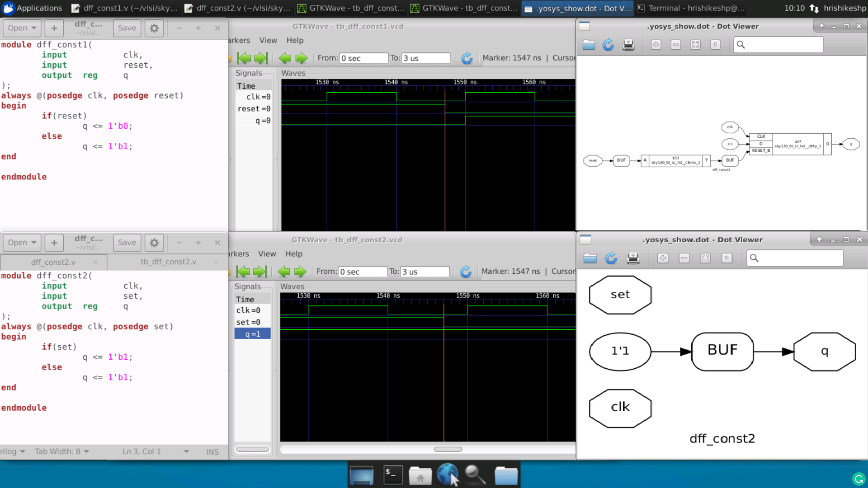Image resolution: width=868 pixels, height=488 pixels.
Task: Click reload waveform icon in tb_dff_const2 GTKWave
Action: click(466, 272)
